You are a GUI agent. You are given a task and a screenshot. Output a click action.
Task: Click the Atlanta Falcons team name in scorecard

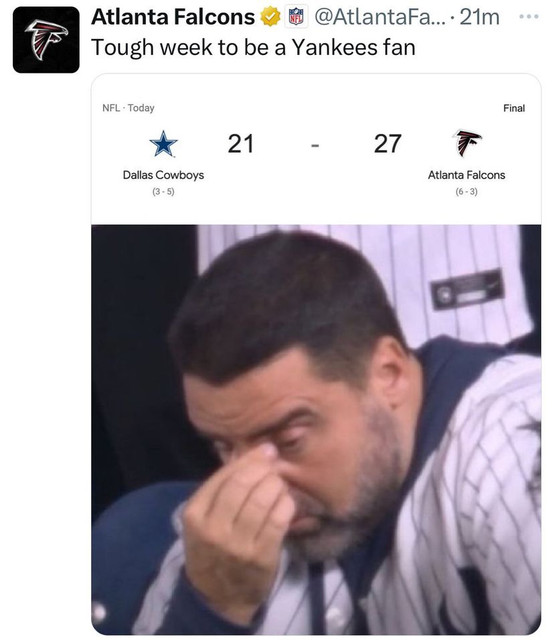[x=467, y=175]
